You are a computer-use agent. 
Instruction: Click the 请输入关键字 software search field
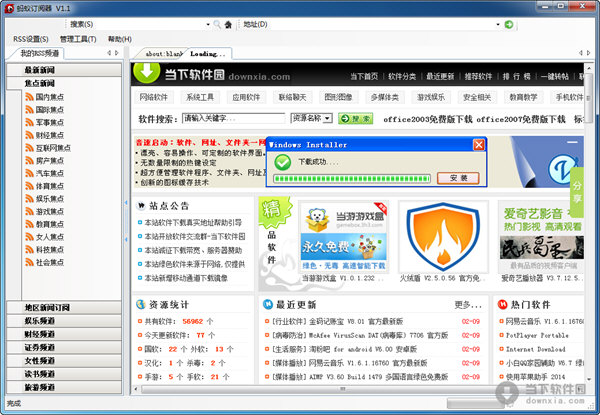coord(233,119)
